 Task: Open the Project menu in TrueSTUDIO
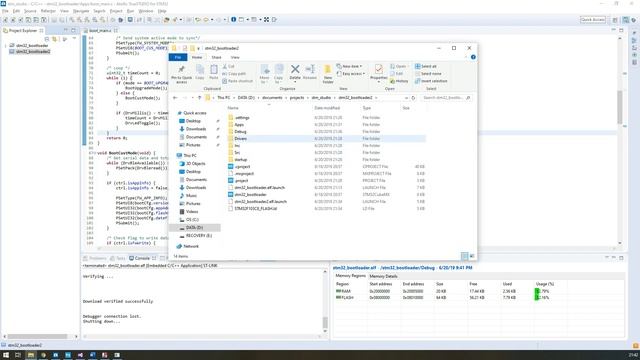[116, 11]
